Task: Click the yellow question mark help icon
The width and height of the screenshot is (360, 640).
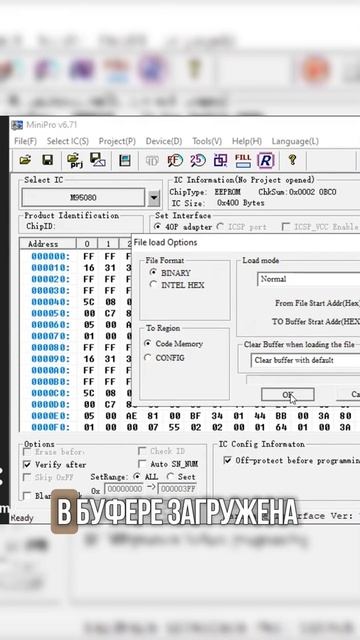Action: coord(292,160)
